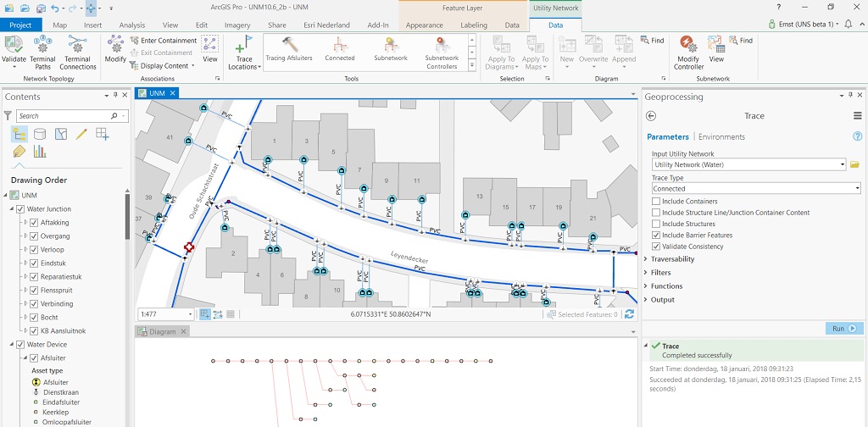
Task: Click the red barrier valve on the map
Action: 189,247
